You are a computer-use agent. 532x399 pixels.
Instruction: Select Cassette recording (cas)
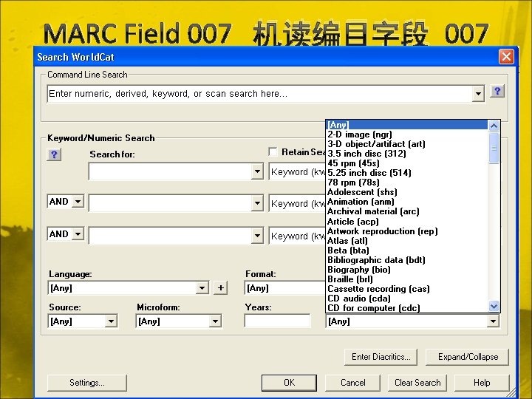pyautogui.click(x=407, y=289)
